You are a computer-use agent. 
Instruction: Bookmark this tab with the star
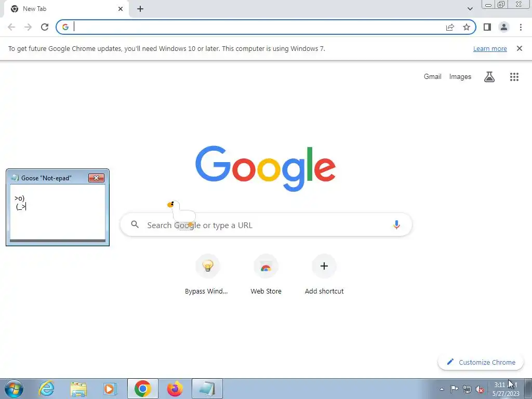[x=467, y=27]
